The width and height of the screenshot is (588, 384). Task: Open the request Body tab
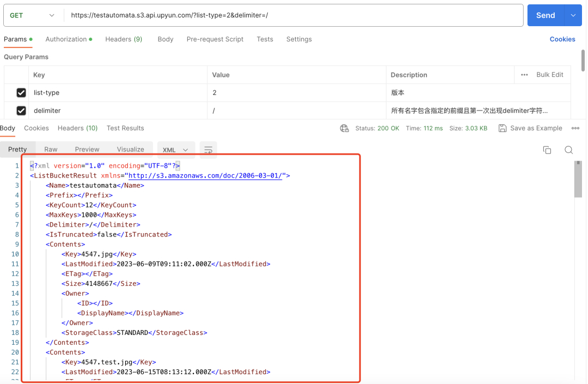(166, 39)
